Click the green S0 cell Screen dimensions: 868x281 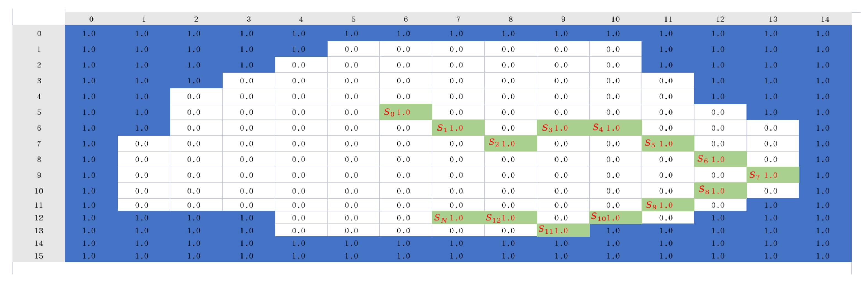[405, 112]
